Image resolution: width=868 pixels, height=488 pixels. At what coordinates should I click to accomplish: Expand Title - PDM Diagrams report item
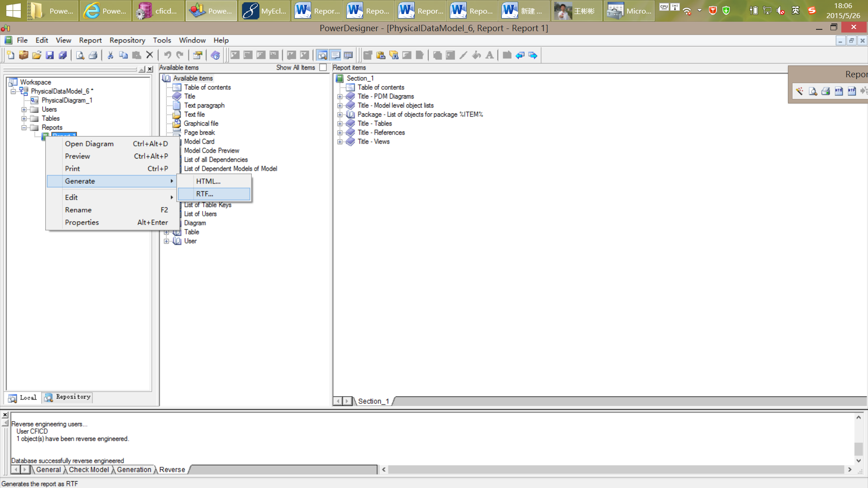[x=340, y=96]
